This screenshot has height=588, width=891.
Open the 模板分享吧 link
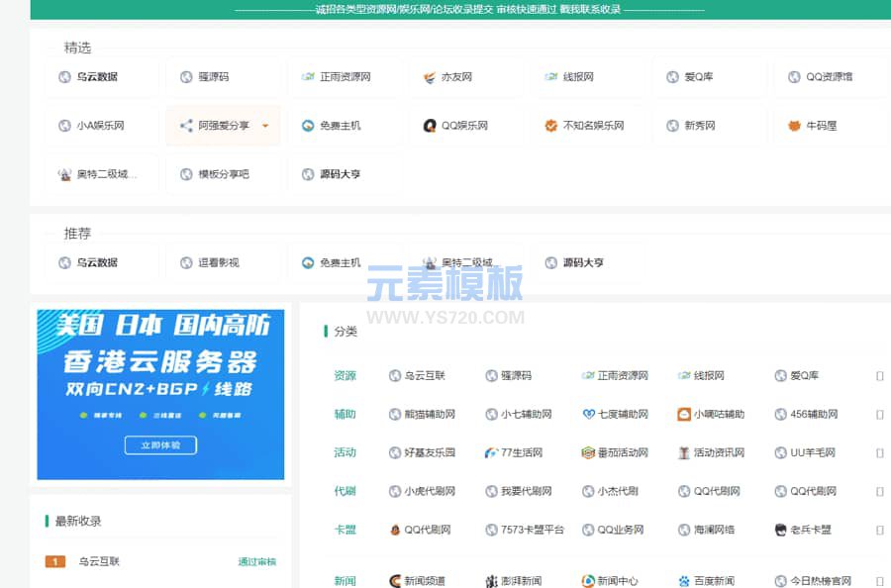click(x=224, y=174)
